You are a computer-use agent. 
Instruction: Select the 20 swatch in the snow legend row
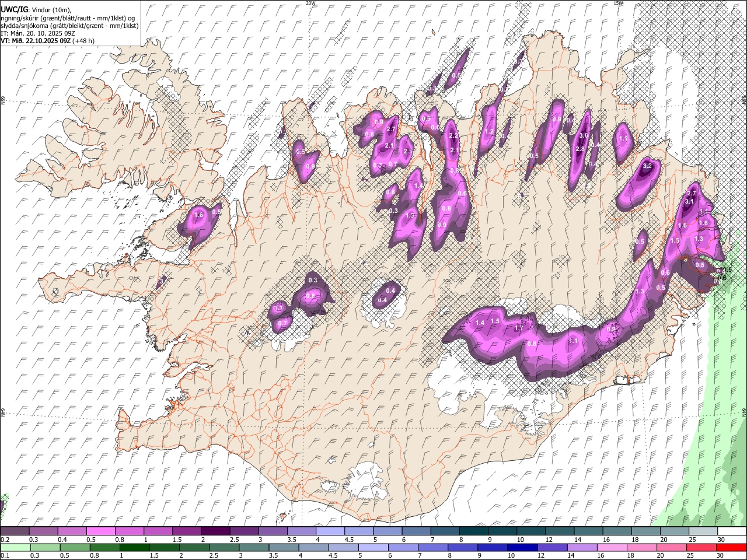pos(675,531)
